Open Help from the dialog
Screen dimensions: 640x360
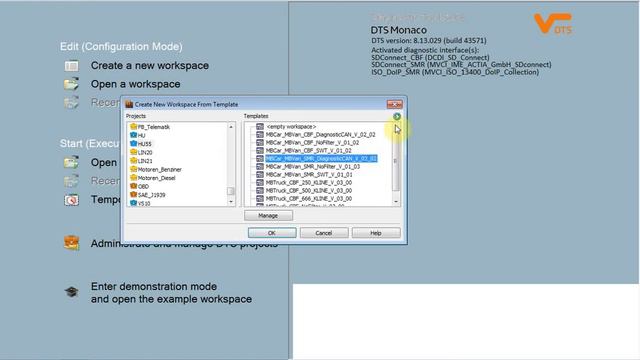coord(376,233)
